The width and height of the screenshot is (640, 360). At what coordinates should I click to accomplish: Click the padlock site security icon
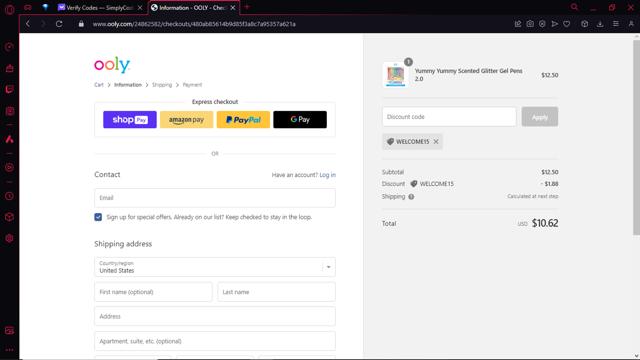81,24
